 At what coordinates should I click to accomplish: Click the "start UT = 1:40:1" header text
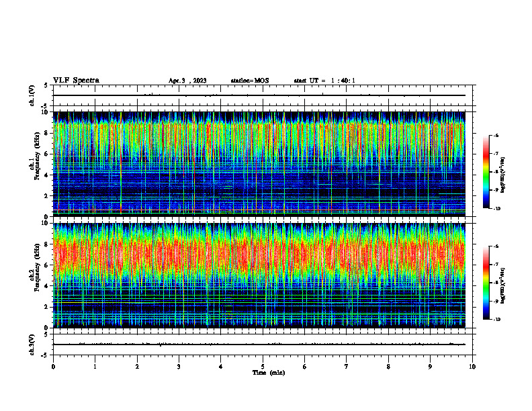tap(324, 81)
